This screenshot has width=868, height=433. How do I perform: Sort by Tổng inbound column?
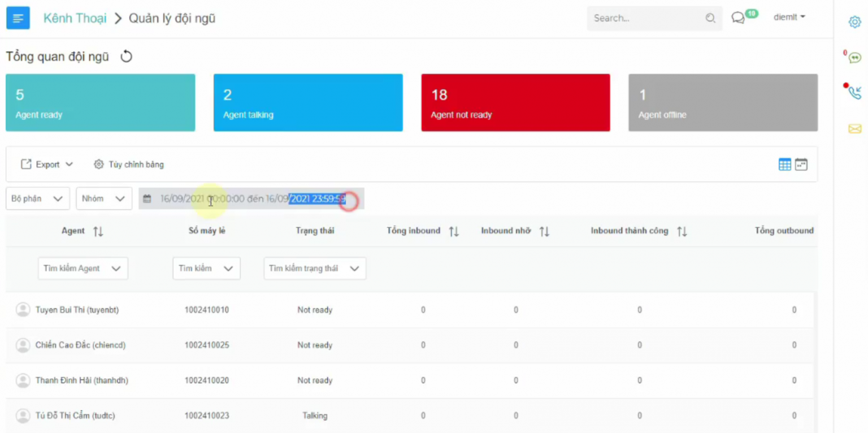point(454,231)
